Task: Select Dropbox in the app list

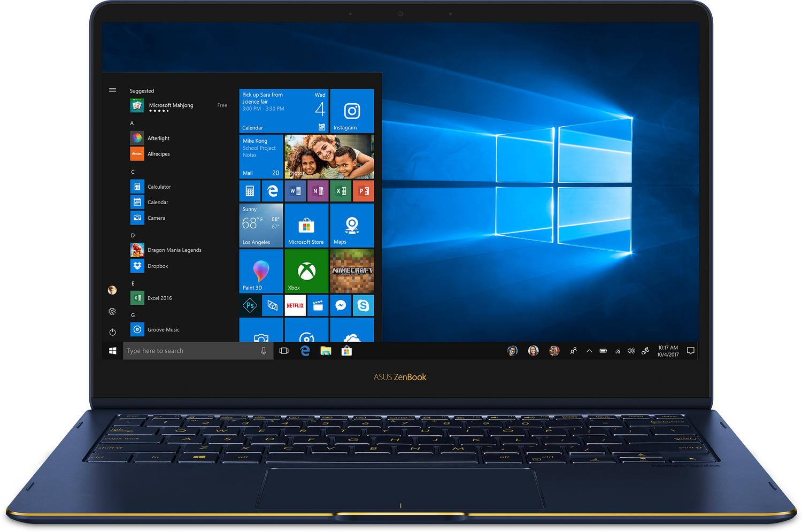Action: [x=158, y=266]
